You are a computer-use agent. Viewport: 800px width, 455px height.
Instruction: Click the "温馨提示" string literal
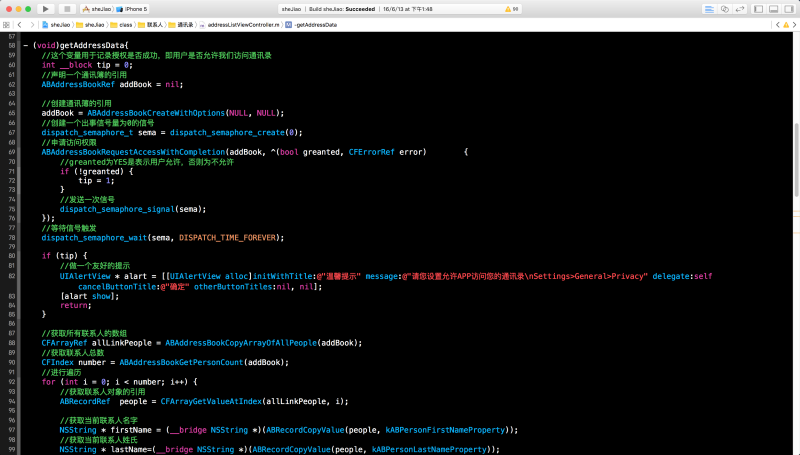pos(339,276)
